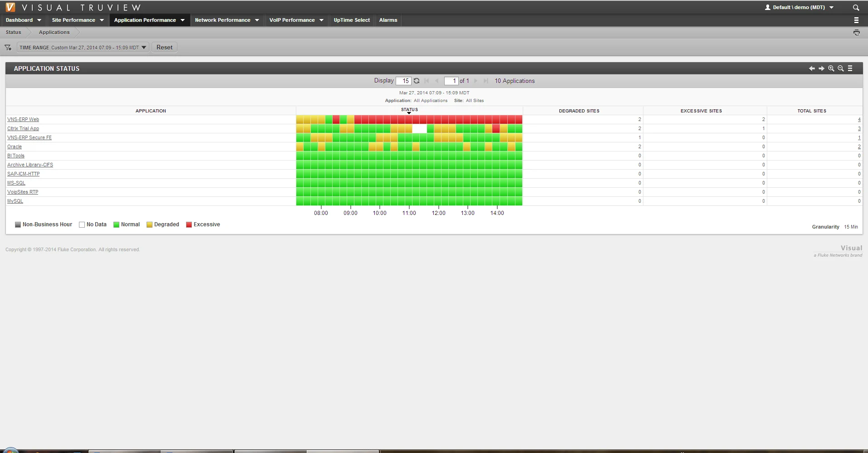868x453 pixels.
Task: Open the Time Range custom dropdown
Action: 83,48
